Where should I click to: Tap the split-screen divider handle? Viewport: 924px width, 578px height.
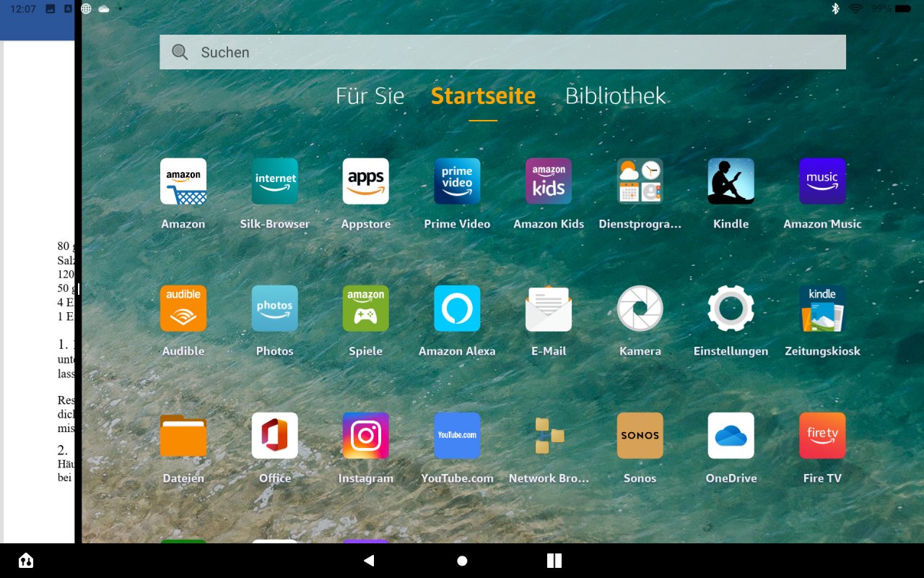[x=78, y=289]
